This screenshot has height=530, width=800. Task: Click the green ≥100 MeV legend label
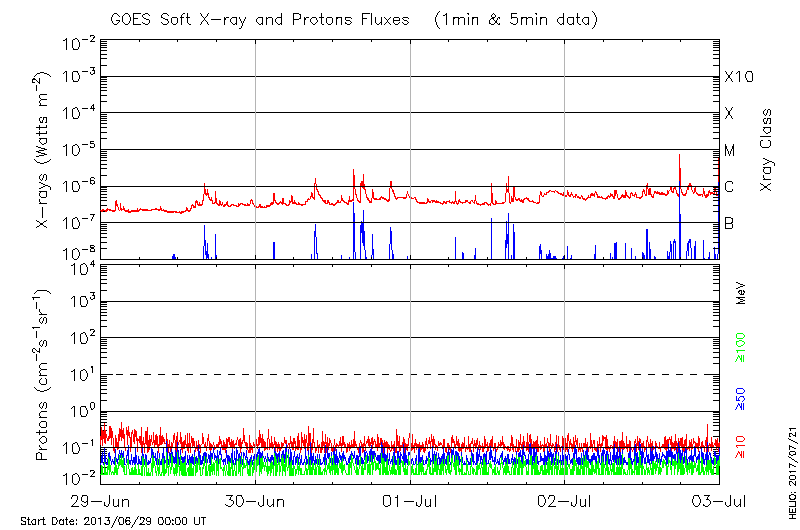pyautogui.click(x=742, y=347)
